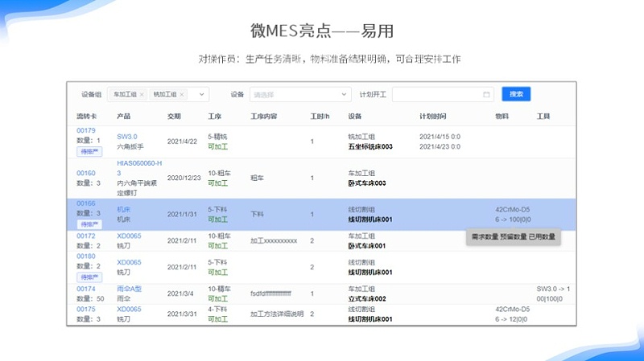Click the 计划时间 column header
The image size is (644, 361).
coord(432,116)
